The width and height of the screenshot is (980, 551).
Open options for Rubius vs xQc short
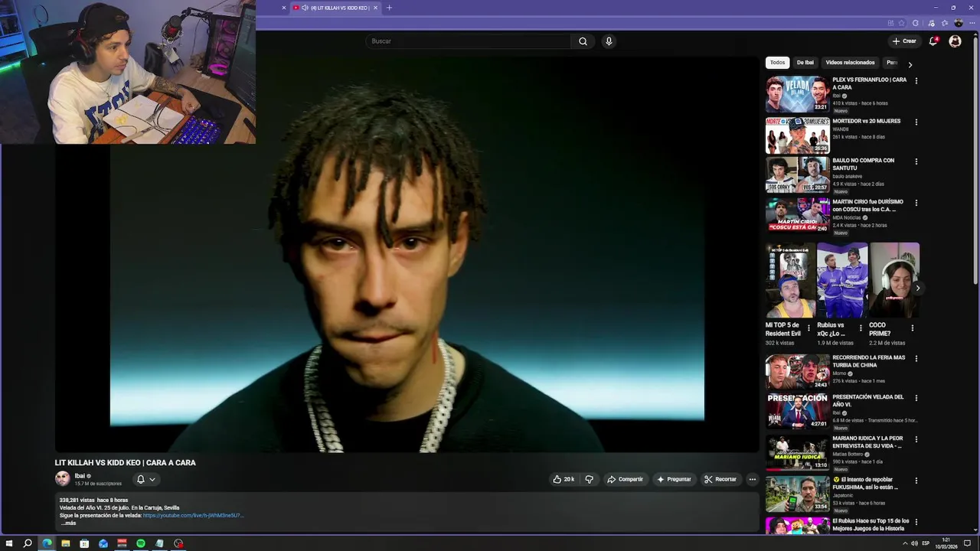click(x=861, y=328)
